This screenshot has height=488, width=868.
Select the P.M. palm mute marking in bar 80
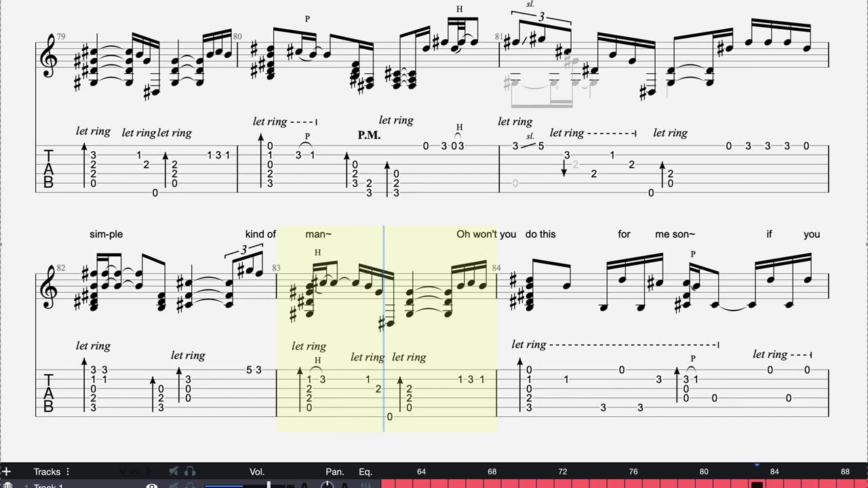point(369,136)
